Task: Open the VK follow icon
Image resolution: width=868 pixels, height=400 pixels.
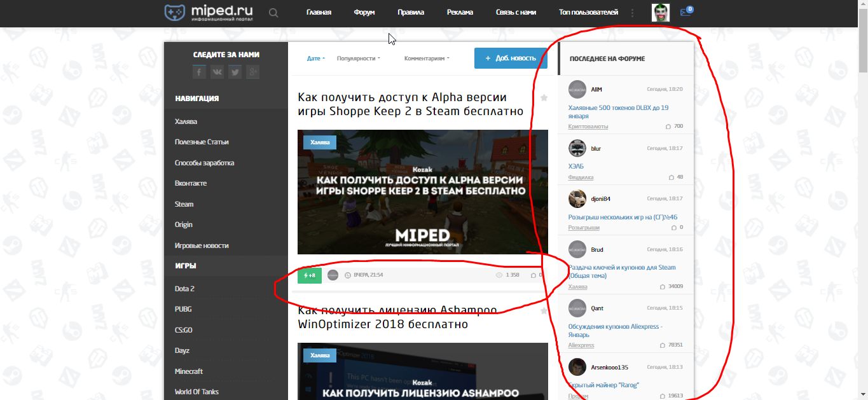Action: point(217,72)
